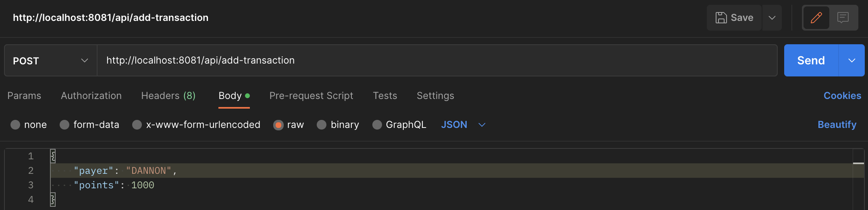Click Beautify to format JSON
This screenshot has width=868, height=210.
coord(837,125)
